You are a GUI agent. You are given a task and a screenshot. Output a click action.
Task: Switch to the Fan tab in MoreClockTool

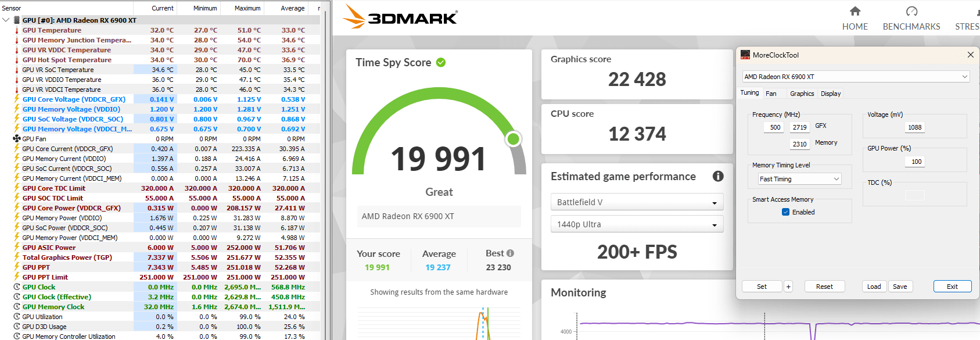(x=771, y=94)
